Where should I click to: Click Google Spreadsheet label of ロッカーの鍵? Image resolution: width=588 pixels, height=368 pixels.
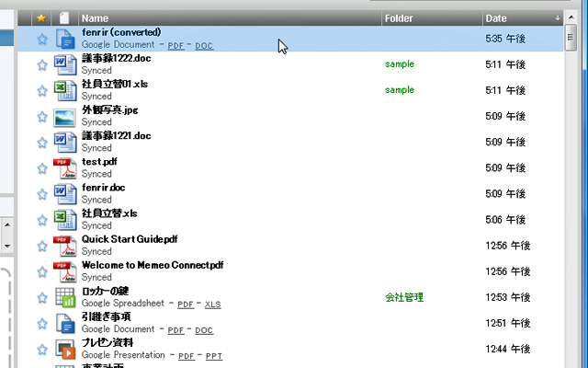pos(123,304)
